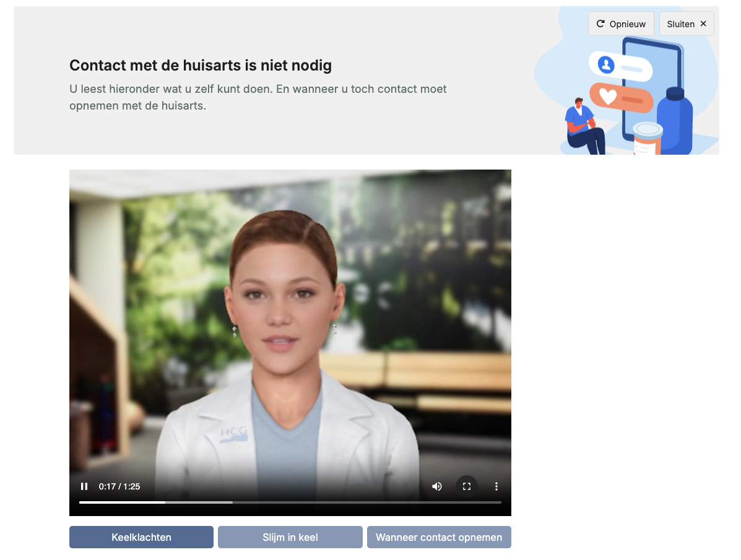Toggle fullscreen off using the expand icon
The width and height of the screenshot is (741, 560).
467,486
